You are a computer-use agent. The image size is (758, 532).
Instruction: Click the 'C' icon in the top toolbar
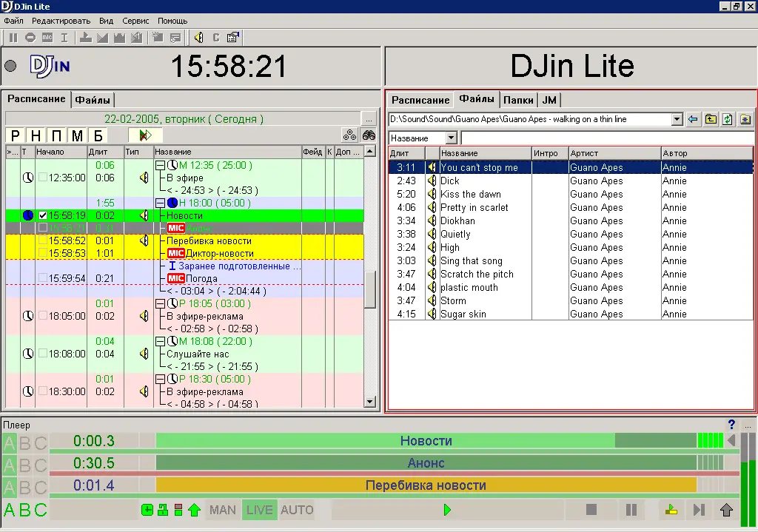click(215, 37)
